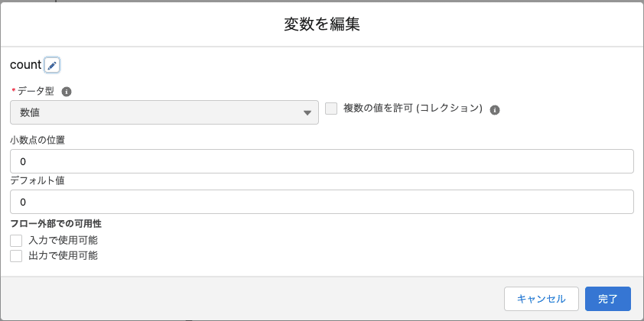The width and height of the screenshot is (644, 321).
Task: Click the pencil edit icon beside count
Action: 52,65
